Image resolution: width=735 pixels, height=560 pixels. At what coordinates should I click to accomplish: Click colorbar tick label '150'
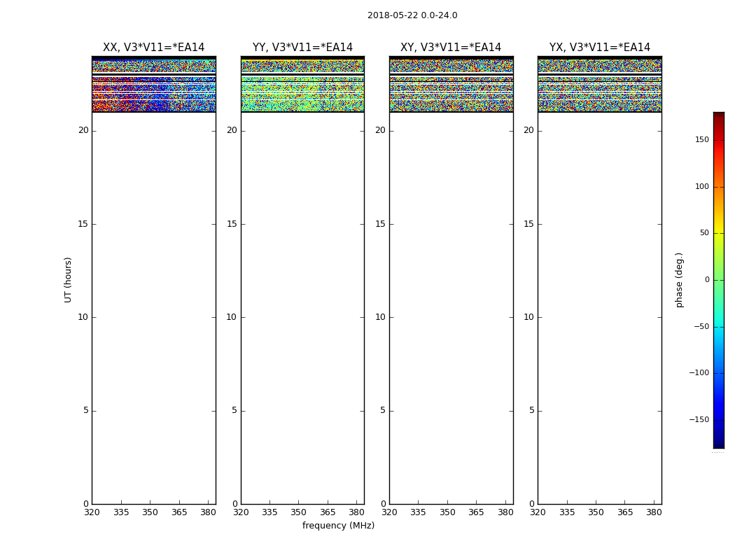click(701, 139)
